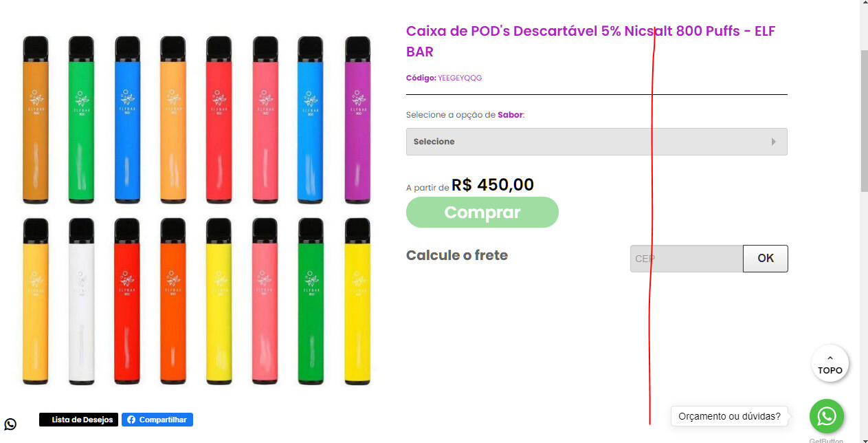
Task: Click the page vertical scrollbar thumb
Action: 864,121
